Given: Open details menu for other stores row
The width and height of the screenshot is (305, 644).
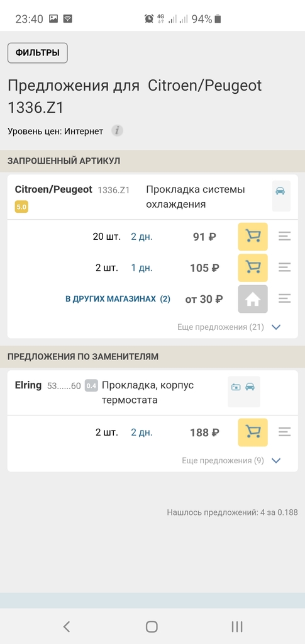Looking at the screenshot, I should pos(284,299).
